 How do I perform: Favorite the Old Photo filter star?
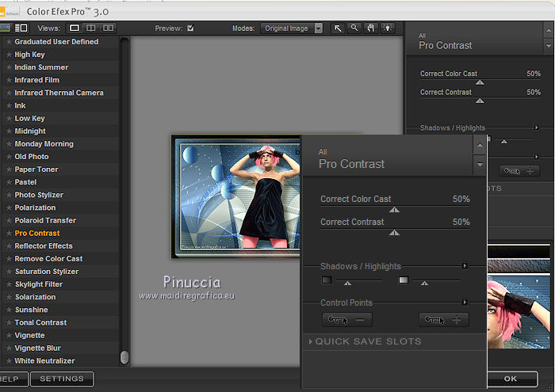(x=9, y=157)
